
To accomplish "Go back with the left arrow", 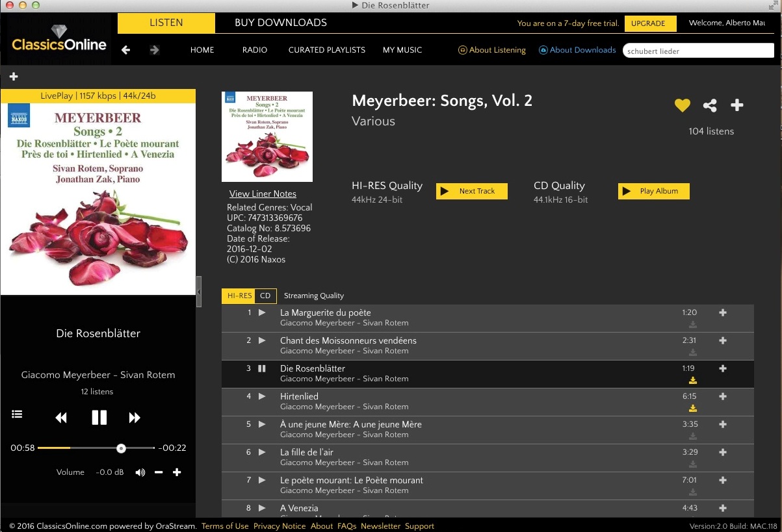I will 126,50.
